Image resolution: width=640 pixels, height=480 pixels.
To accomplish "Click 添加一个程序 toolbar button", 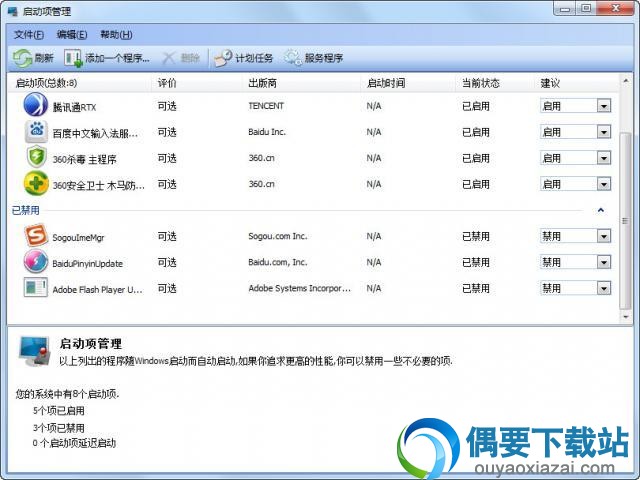I will click(107, 58).
